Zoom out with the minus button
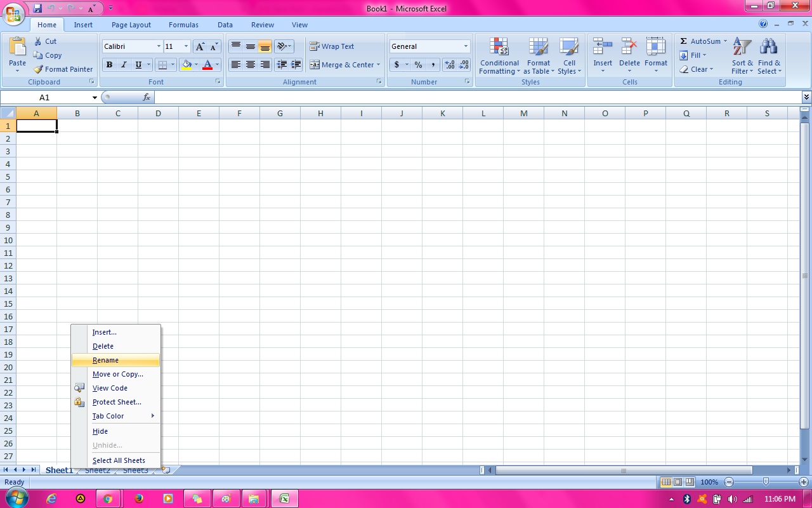This screenshot has height=508, width=812. 729,482
